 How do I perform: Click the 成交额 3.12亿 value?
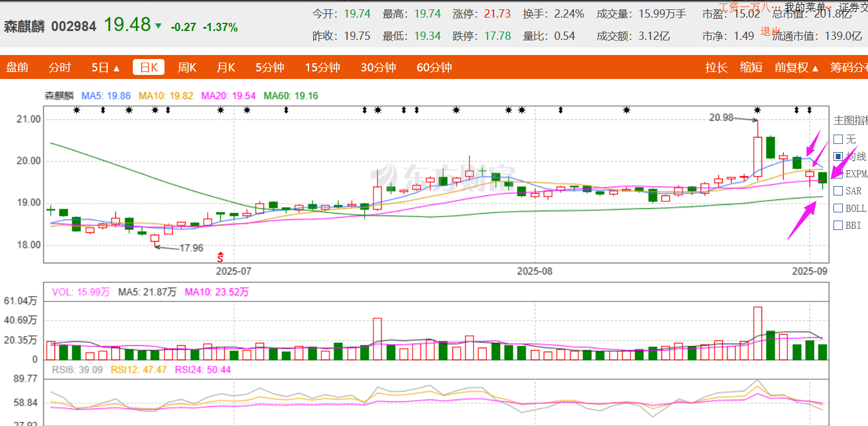654,36
